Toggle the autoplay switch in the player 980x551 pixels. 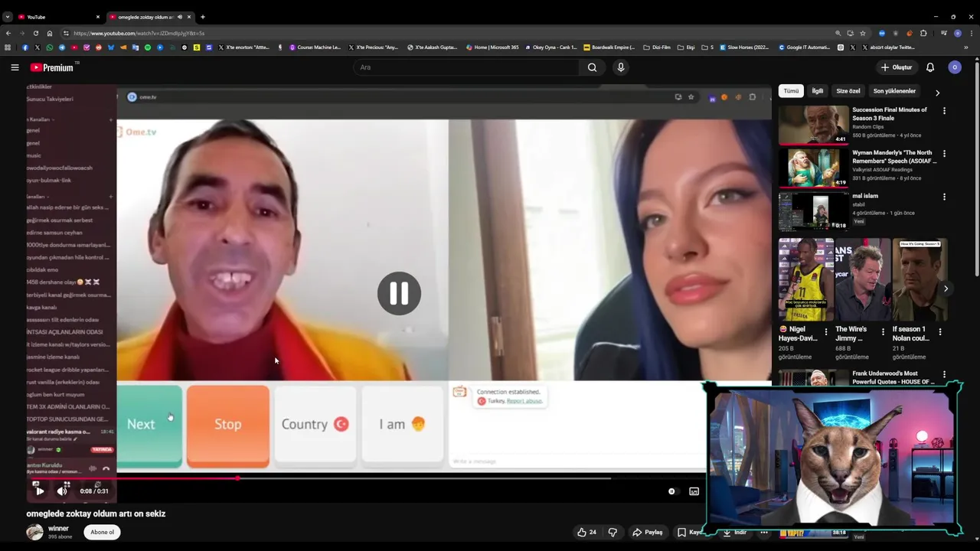pos(671,491)
